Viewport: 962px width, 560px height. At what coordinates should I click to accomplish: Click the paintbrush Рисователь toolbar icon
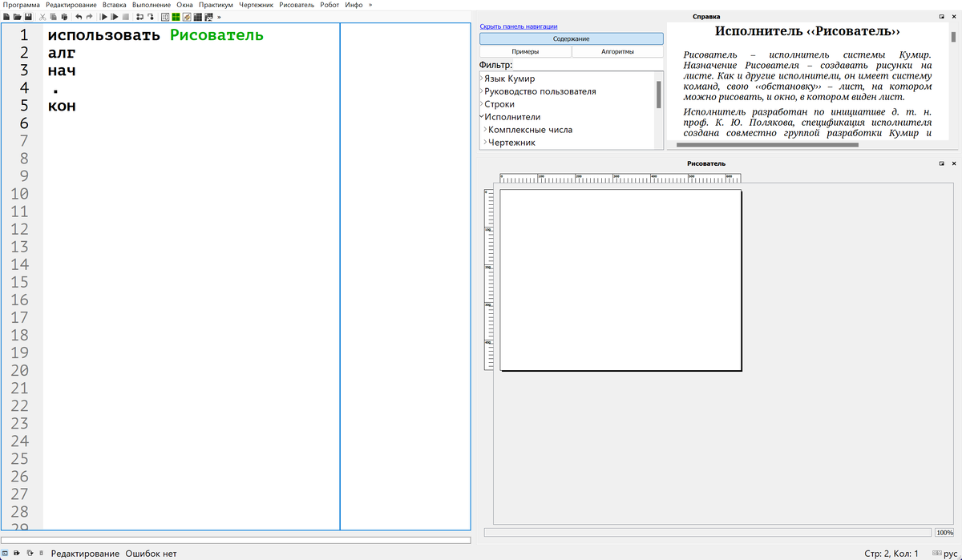tap(187, 17)
